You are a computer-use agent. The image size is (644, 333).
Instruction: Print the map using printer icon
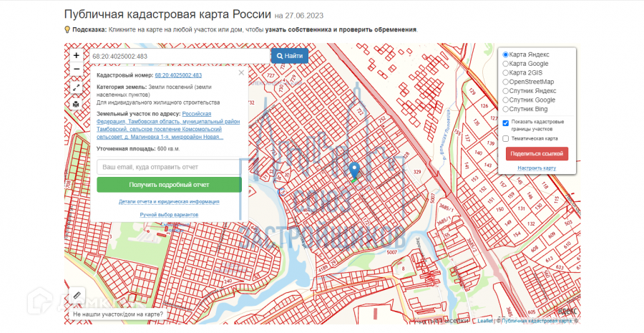pos(77,105)
